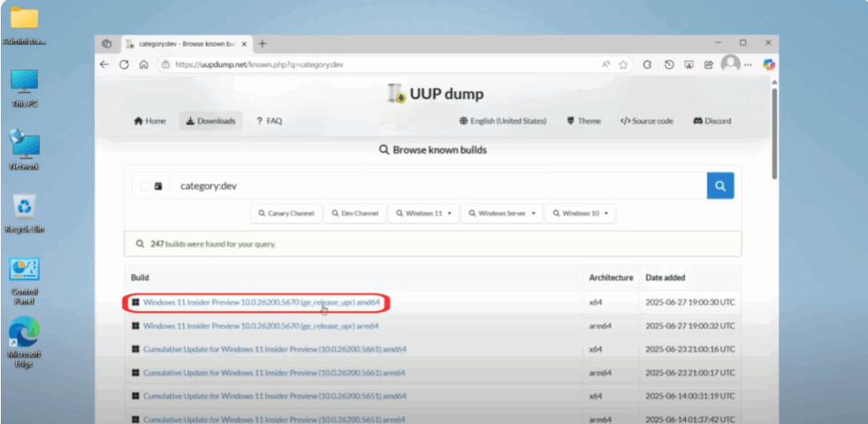
Task: Click the Read aloud icon in address bar
Action: (x=606, y=64)
